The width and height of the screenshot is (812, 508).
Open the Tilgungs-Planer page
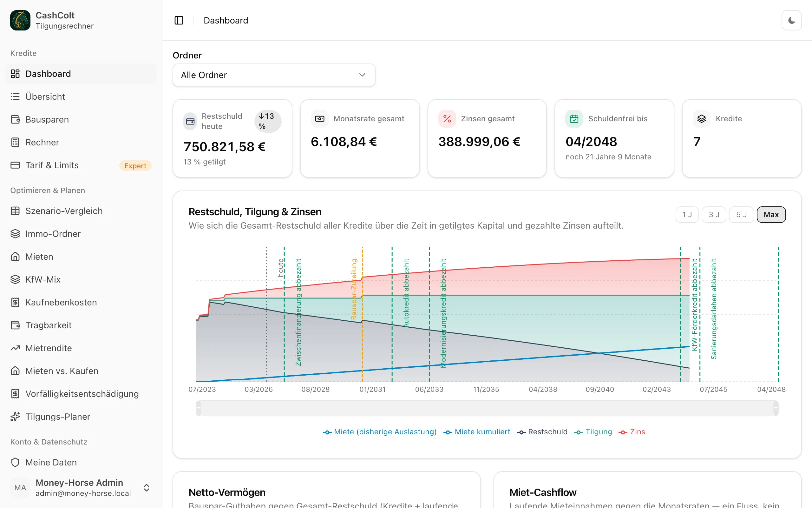pyautogui.click(x=81, y=416)
